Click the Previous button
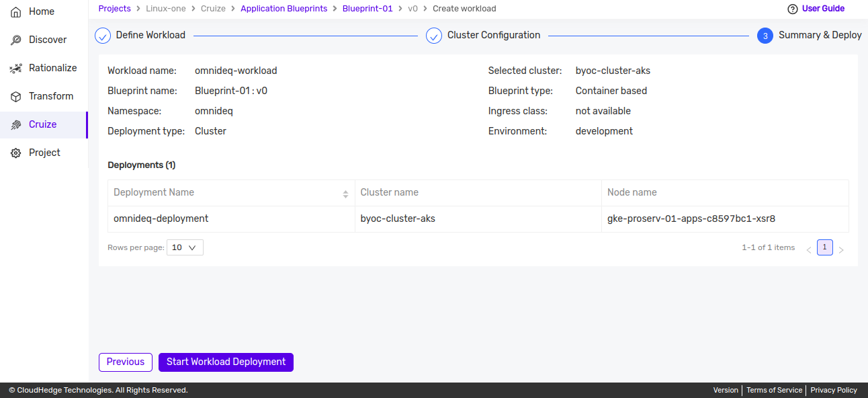This screenshot has width=868, height=398. point(126,362)
